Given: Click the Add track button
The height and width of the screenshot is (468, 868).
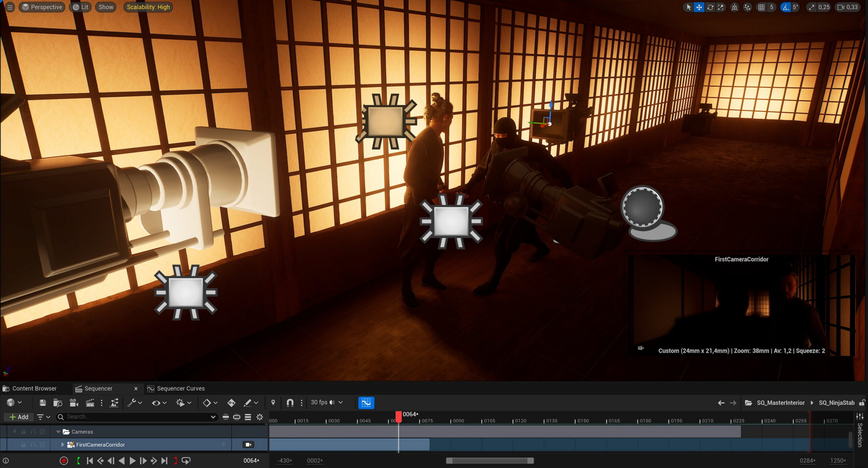Looking at the screenshot, I should (x=19, y=417).
